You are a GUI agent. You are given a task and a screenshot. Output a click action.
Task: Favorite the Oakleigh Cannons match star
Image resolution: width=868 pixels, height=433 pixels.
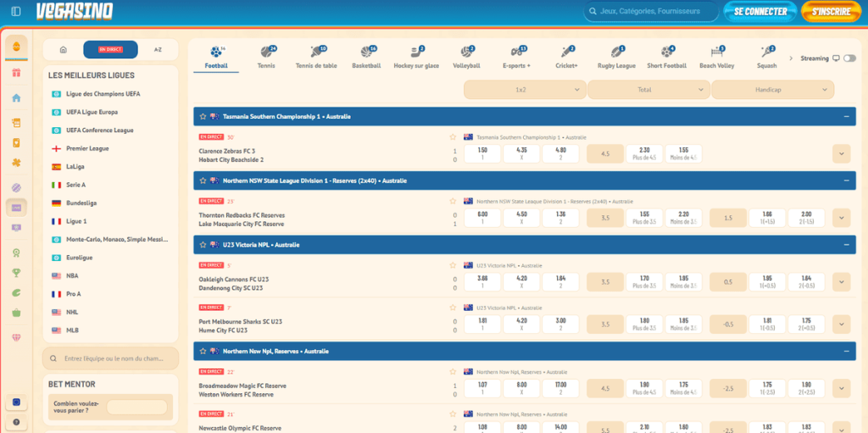pyautogui.click(x=453, y=265)
